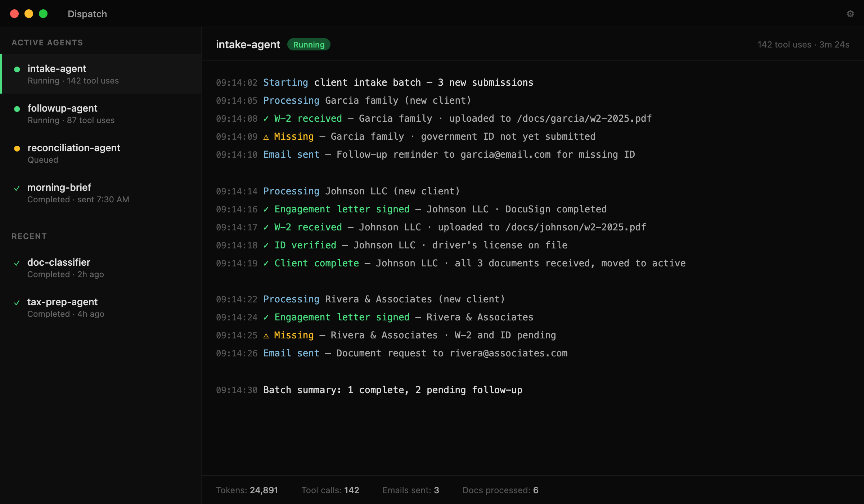The width and height of the screenshot is (864, 504).
Task: Click the checkmark on Johnson W-2 received line
Action: click(x=266, y=227)
